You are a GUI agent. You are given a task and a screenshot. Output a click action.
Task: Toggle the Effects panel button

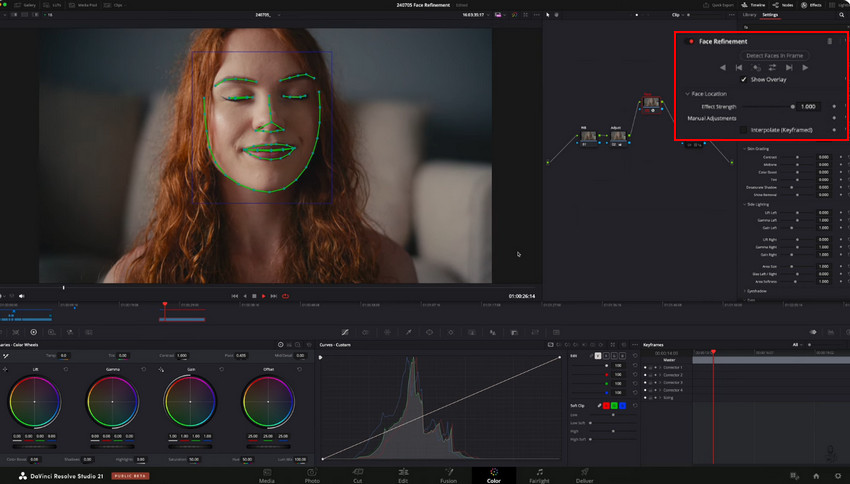tap(812, 5)
